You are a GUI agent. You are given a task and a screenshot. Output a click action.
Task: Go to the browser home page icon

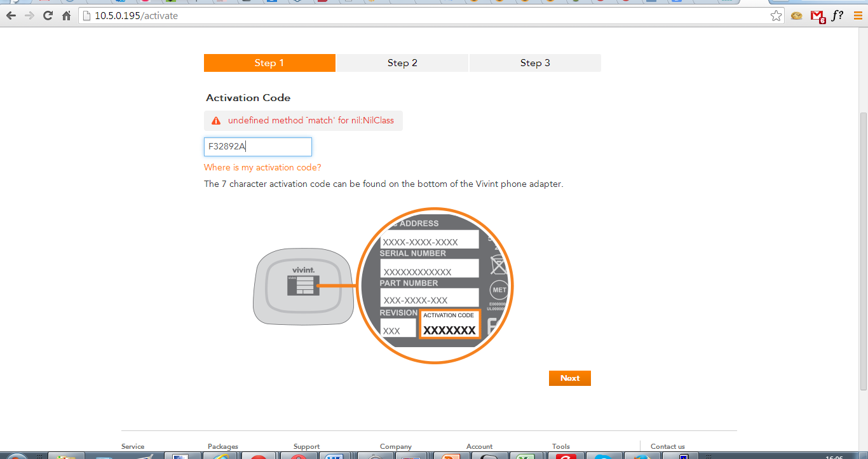(x=66, y=16)
